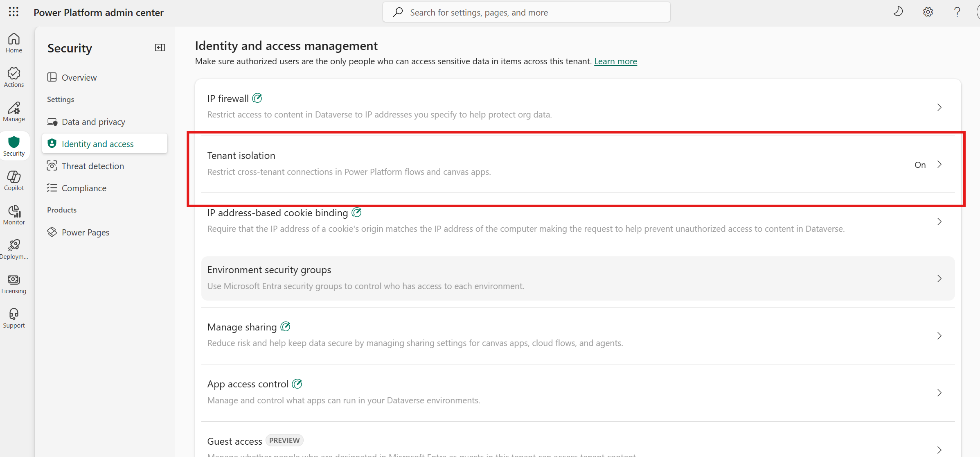Select the Identity and access tab
The height and width of the screenshot is (457, 980).
point(97,143)
